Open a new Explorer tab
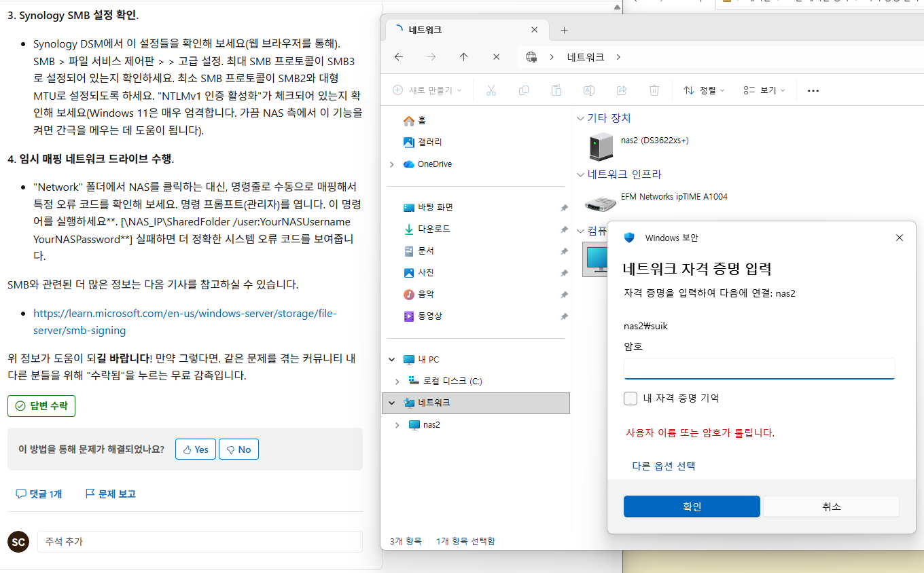Viewport: 924px width, 573px height. (x=564, y=30)
